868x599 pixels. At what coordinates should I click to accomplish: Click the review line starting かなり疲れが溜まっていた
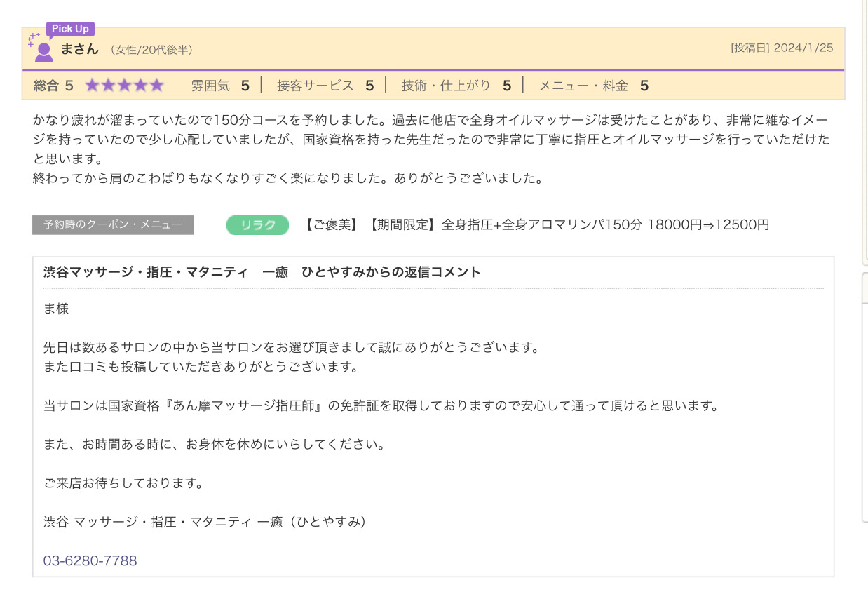[x=431, y=120]
